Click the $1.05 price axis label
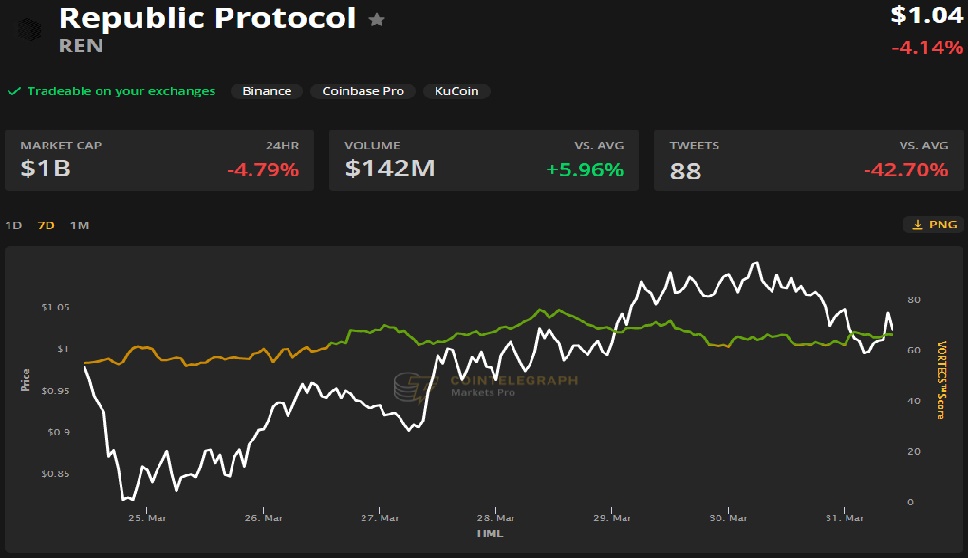968x558 pixels. pos(56,307)
